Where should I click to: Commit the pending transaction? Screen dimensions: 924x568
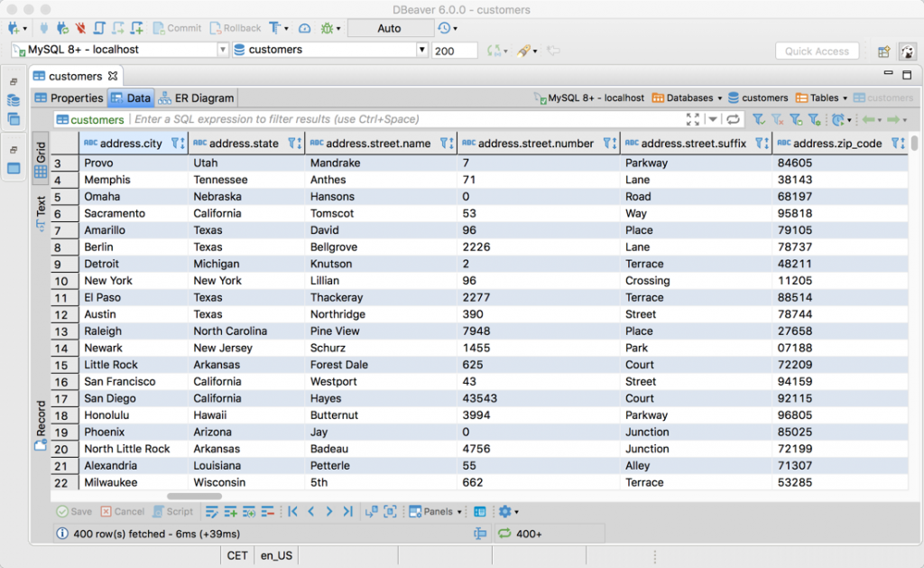point(178,28)
